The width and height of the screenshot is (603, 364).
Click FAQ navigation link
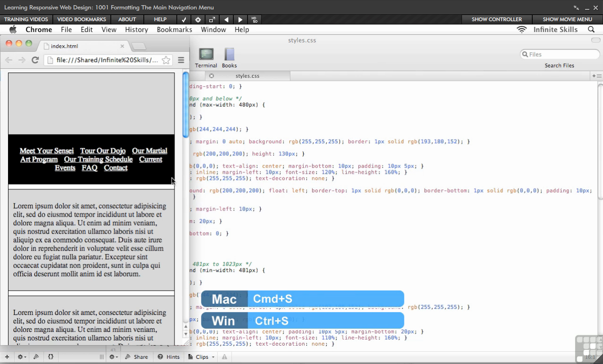pyautogui.click(x=90, y=168)
